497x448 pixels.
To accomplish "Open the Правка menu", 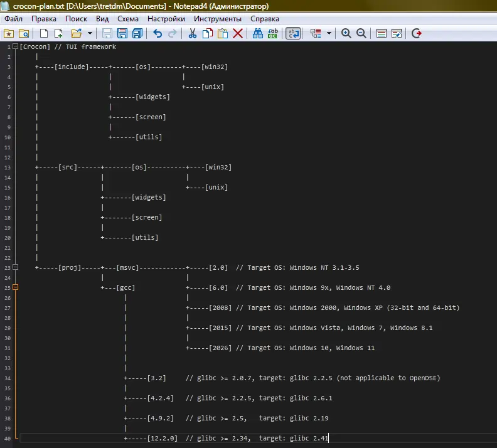I will coord(44,19).
